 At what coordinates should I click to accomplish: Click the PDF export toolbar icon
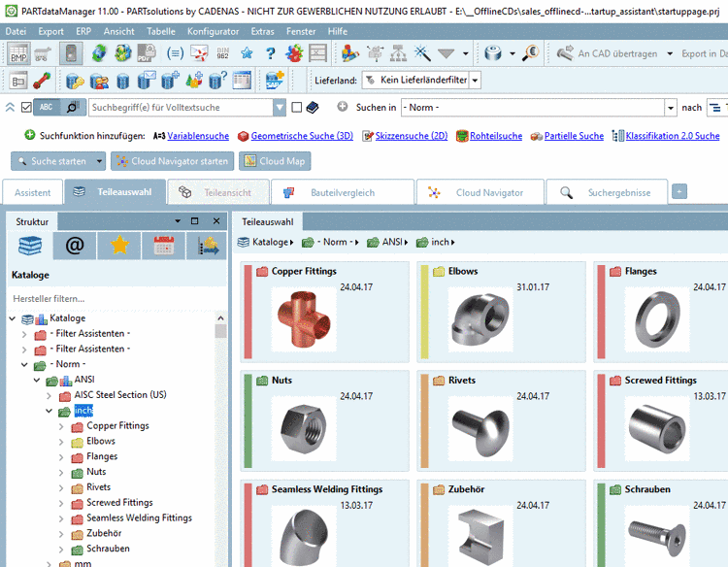tap(147, 53)
